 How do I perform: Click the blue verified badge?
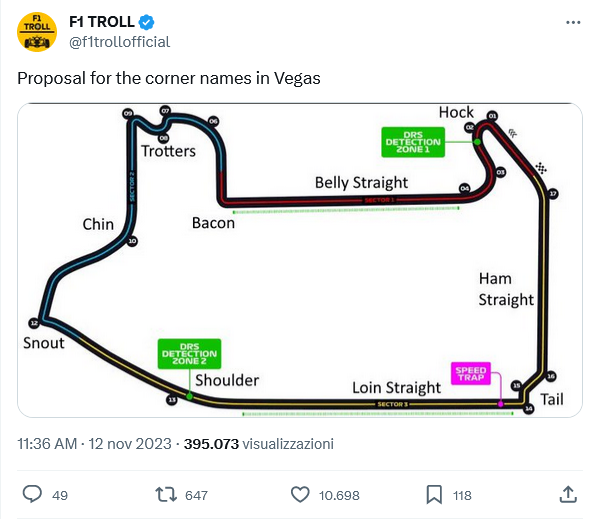(146, 22)
